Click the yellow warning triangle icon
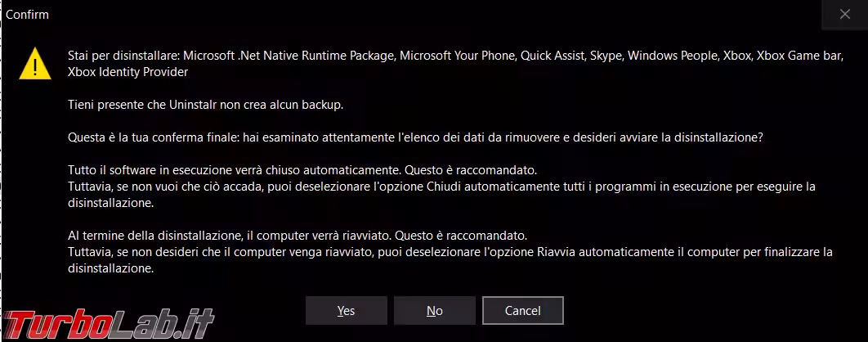 click(34, 62)
